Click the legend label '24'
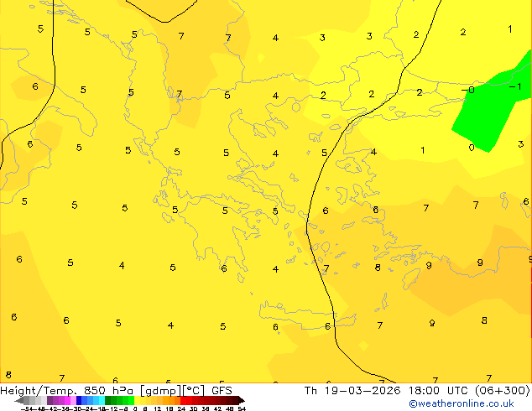 181,409
